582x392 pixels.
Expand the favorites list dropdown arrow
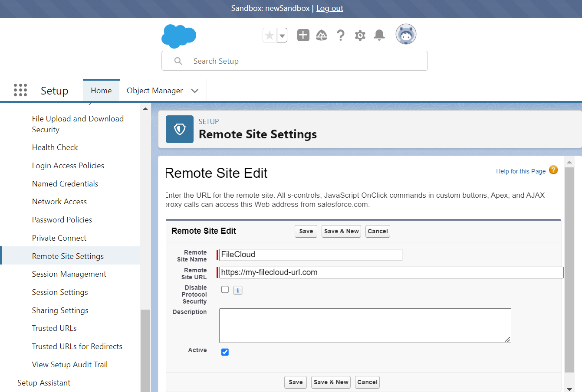(282, 36)
